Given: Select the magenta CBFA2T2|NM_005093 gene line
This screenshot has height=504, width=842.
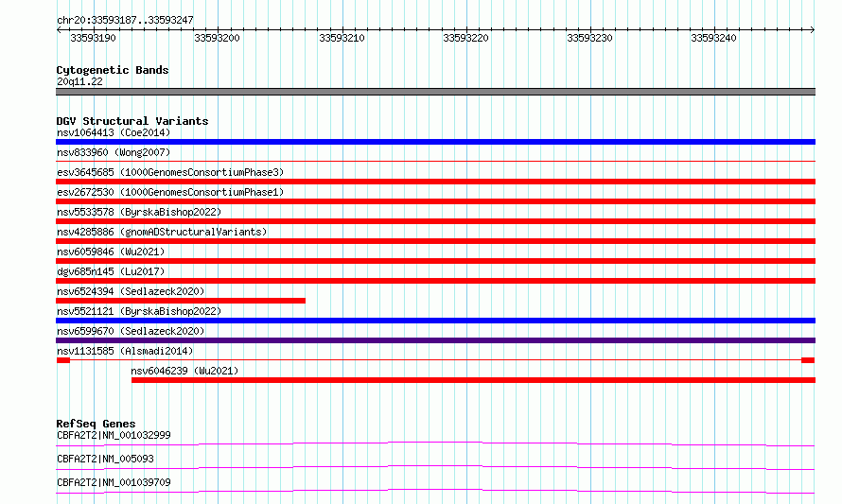Looking at the screenshot, I should tap(435, 467).
